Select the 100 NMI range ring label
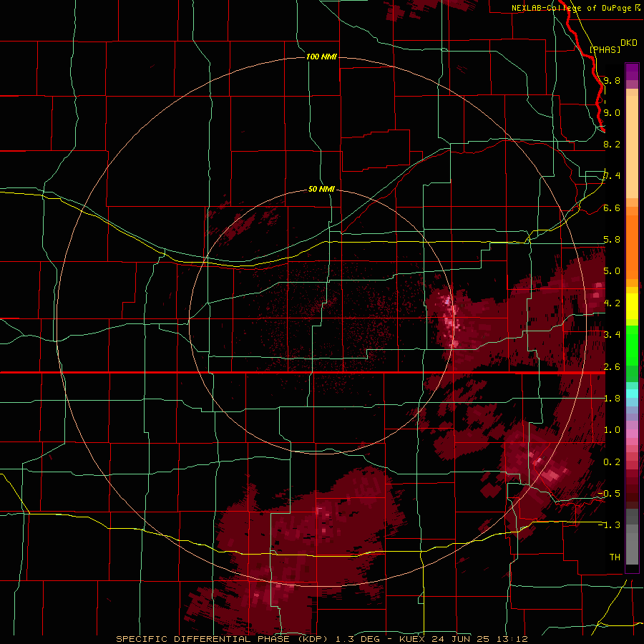 click(321, 57)
